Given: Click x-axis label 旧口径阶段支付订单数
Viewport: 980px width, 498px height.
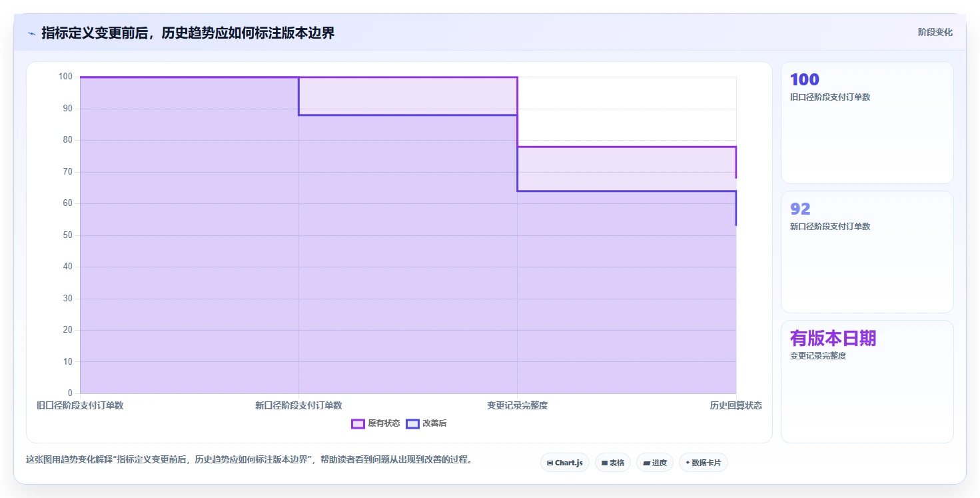Looking at the screenshot, I should pos(80,405).
